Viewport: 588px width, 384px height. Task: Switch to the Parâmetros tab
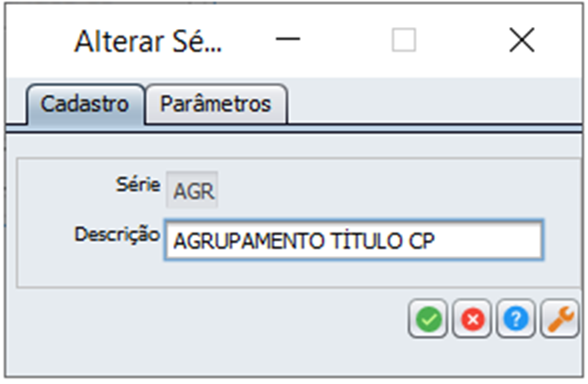pyautogui.click(x=216, y=104)
